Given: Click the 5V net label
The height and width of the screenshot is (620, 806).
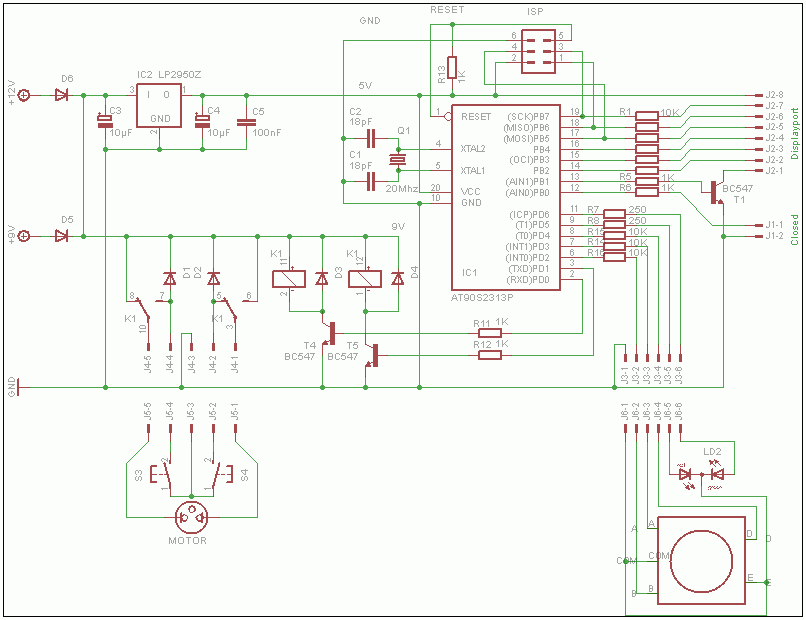Looking at the screenshot, I should coord(365,85).
